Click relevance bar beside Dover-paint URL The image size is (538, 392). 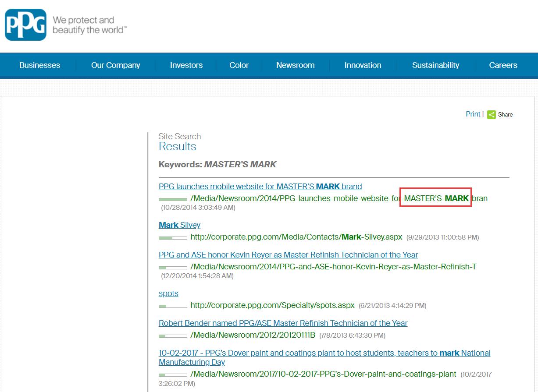click(x=173, y=374)
